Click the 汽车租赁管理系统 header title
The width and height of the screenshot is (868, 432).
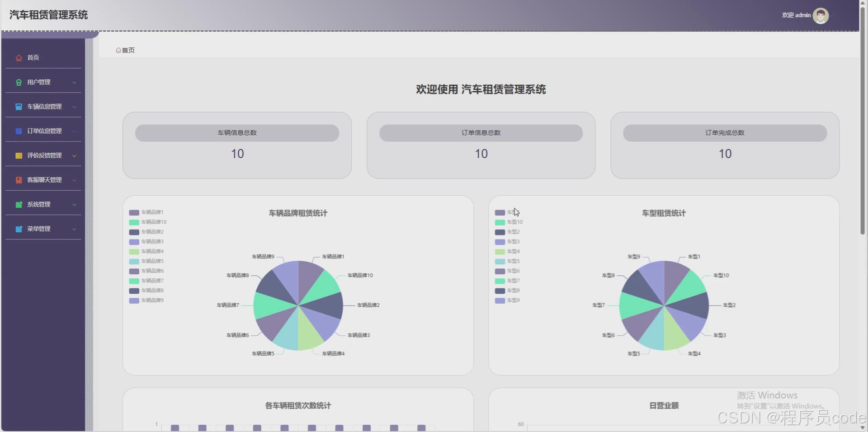pyautogui.click(x=48, y=15)
